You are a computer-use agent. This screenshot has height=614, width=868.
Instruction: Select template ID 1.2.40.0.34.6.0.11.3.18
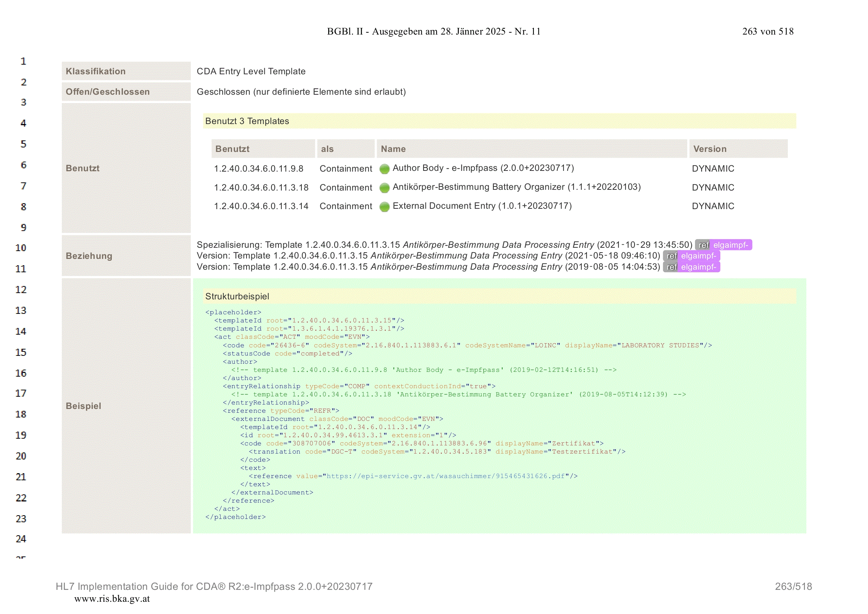(261, 188)
